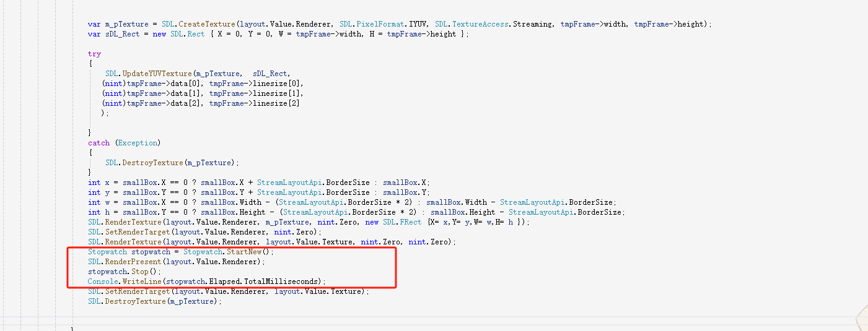Click tmpFrame->linesize[1] argument
The height and width of the screenshot is (331, 868).
tap(255, 93)
